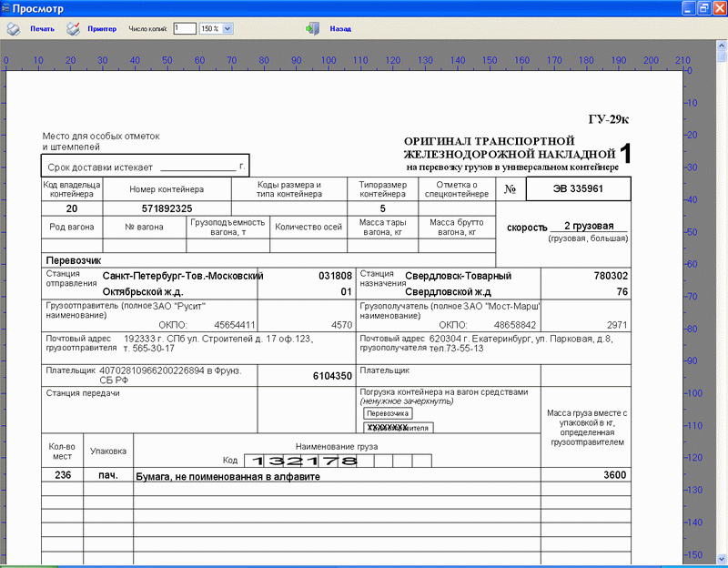Click the speed value 2 грузовая
The image size is (728, 568).
pos(589,226)
